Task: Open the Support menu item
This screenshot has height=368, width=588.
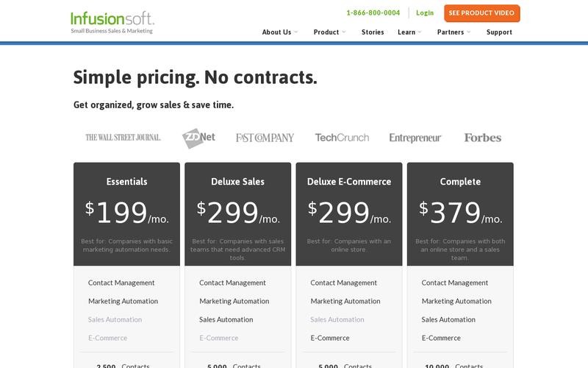Action: (x=499, y=32)
